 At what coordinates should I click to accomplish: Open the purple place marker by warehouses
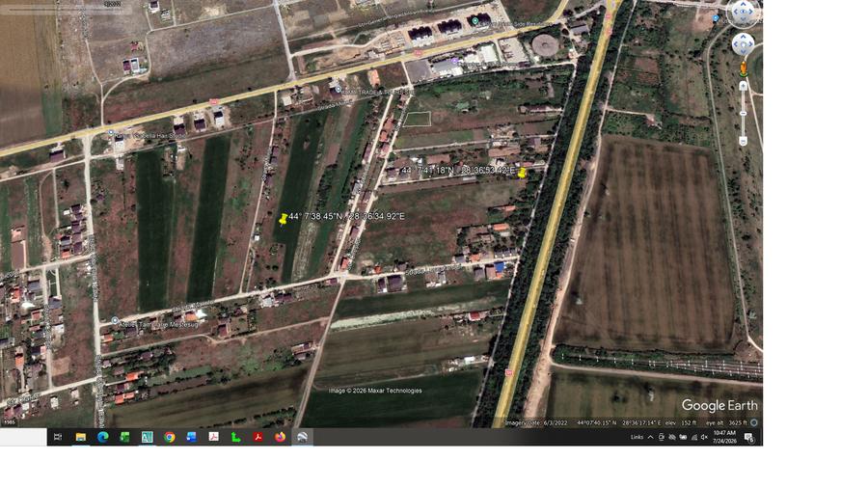[454, 61]
